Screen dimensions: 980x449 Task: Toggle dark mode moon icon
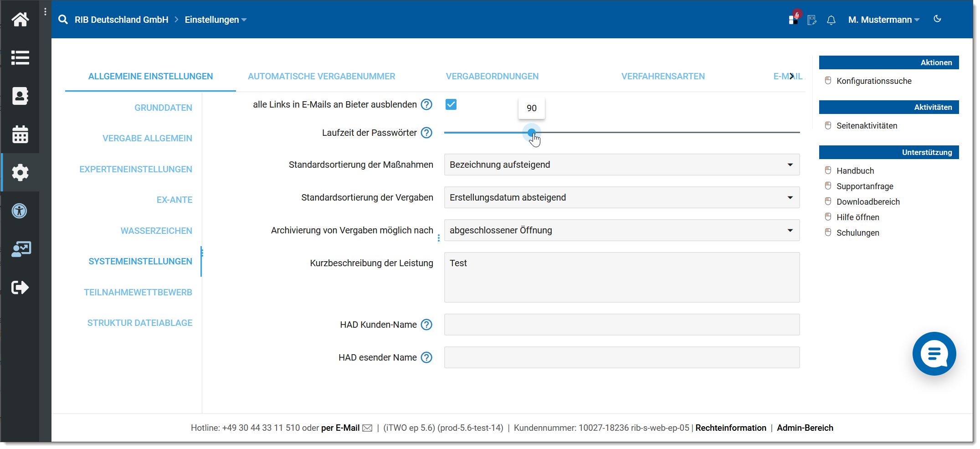click(937, 19)
